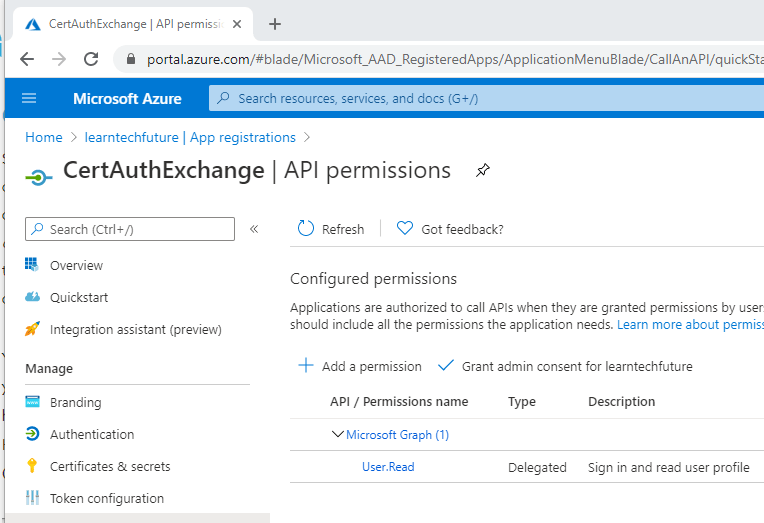The height and width of the screenshot is (523, 764).
Task: Open Certificates & secrets
Action: point(110,466)
